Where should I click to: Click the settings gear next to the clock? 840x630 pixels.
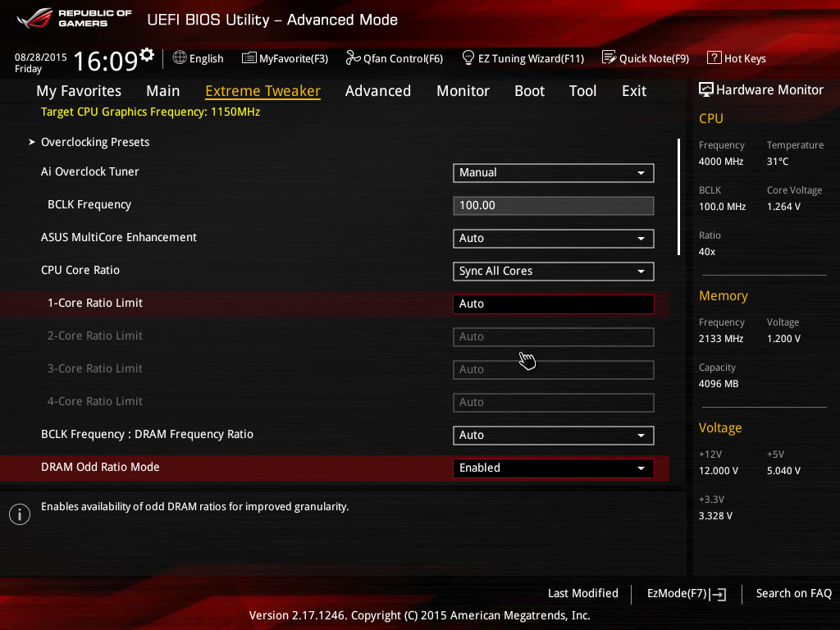[x=147, y=54]
